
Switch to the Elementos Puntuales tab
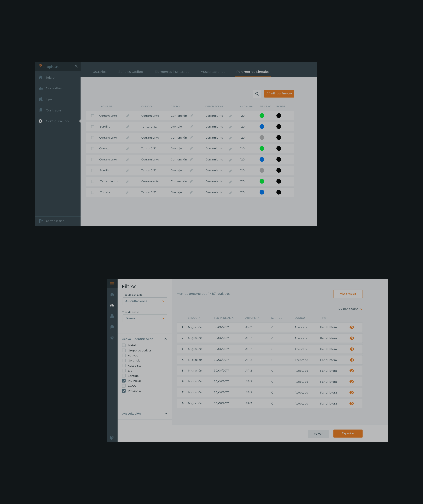(172, 72)
